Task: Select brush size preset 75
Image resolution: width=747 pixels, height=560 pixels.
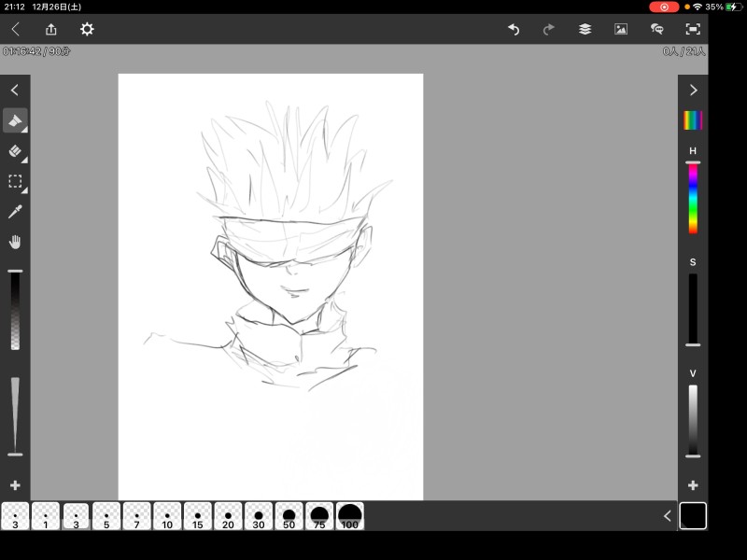Action: (319, 516)
